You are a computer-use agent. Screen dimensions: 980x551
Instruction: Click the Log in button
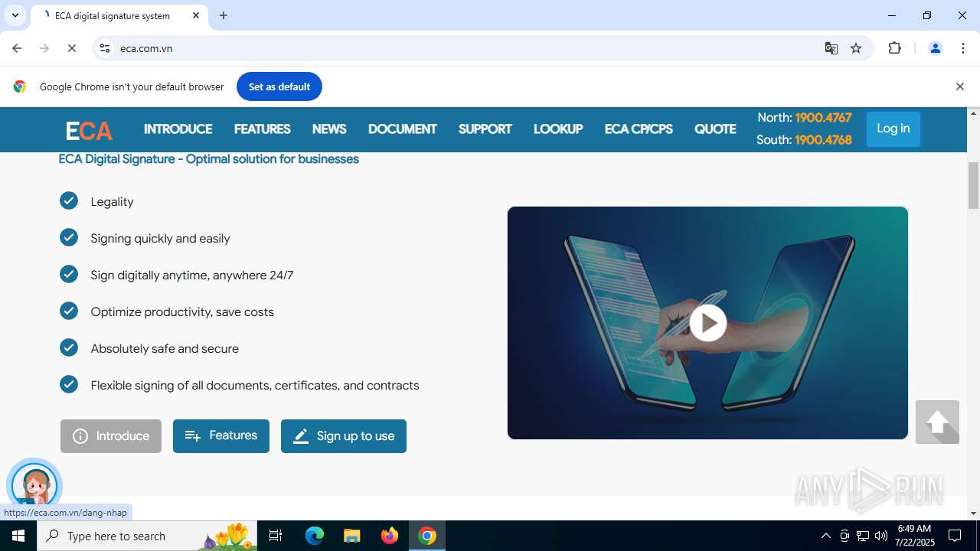click(893, 129)
